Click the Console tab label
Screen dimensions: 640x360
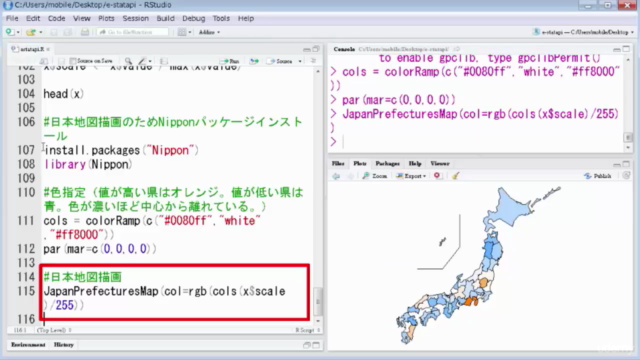pyautogui.click(x=344, y=49)
